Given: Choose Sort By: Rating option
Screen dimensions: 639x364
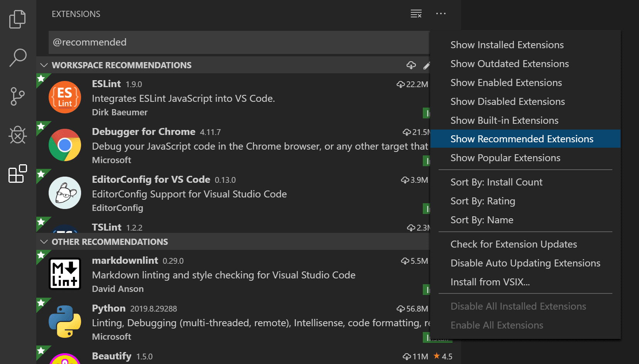Looking at the screenshot, I should pyautogui.click(x=483, y=201).
